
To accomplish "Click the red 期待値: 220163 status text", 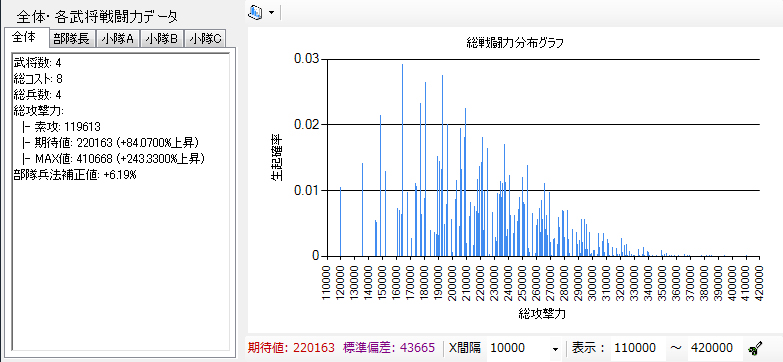I will point(291,348).
